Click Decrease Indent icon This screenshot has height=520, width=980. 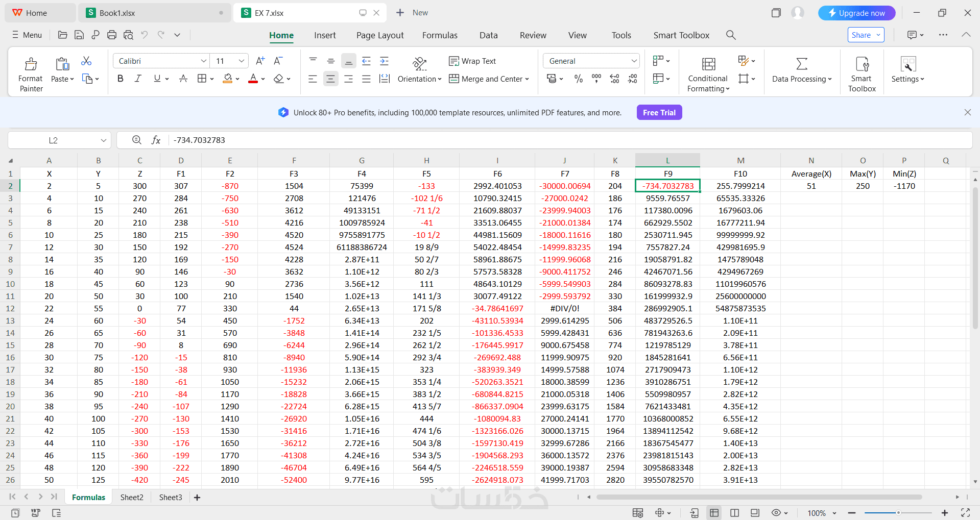click(366, 61)
